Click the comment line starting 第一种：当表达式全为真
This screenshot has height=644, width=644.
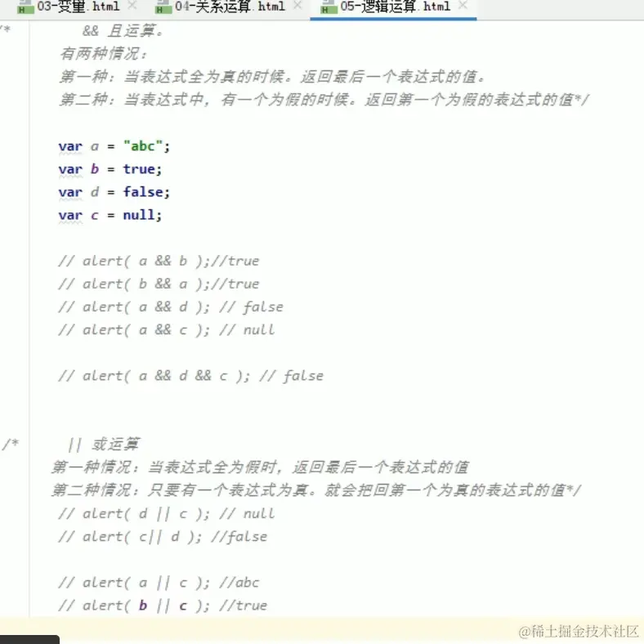coord(272,77)
